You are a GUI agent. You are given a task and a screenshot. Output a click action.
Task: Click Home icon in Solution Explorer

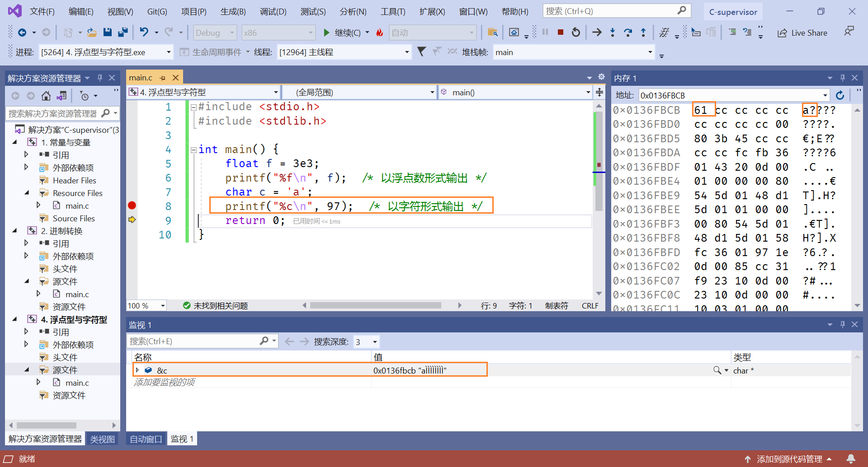(x=46, y=96)
